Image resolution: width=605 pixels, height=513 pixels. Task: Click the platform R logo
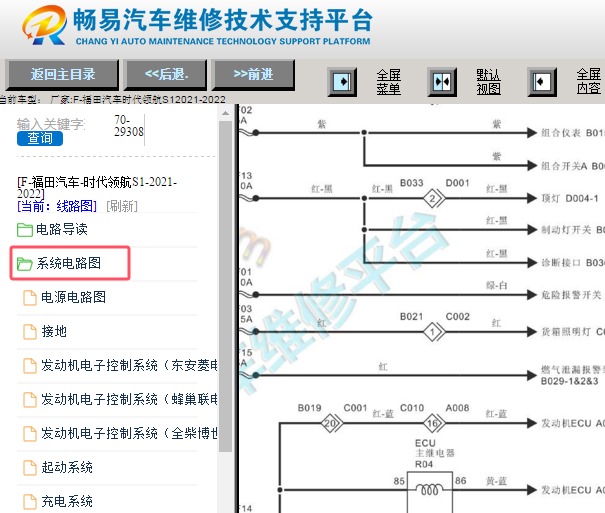[44, 25]
